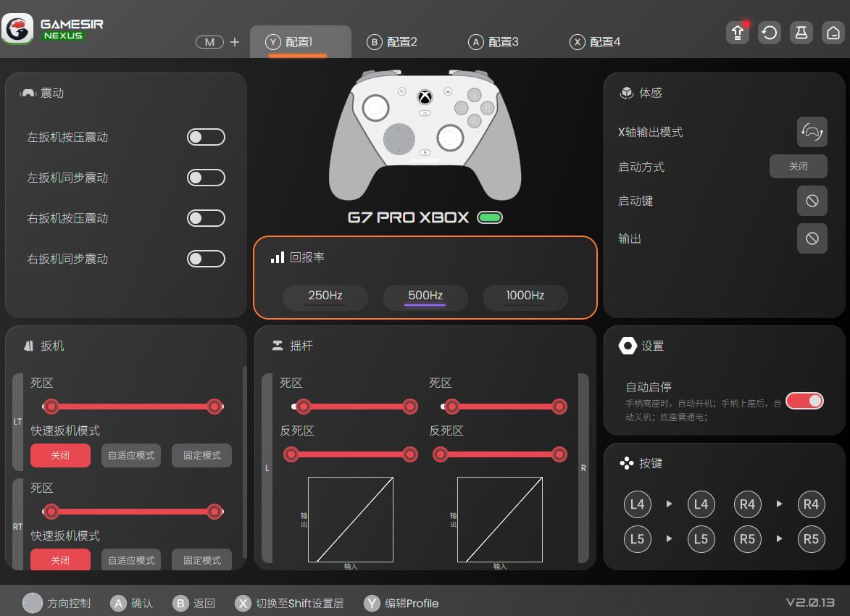Click the plus icon next to M
Screen dimensions: 850x616
[235, 42]
